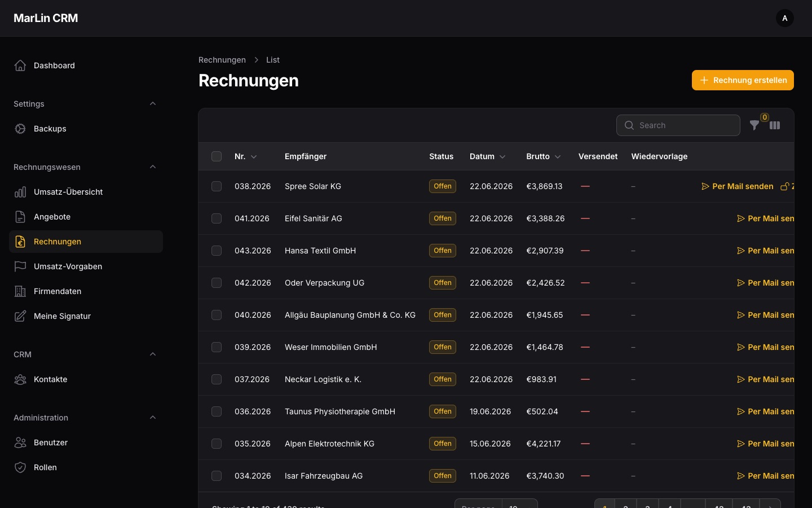
Task: Check the box for invoice 041.2026
Action: click(x=217, y=218)
